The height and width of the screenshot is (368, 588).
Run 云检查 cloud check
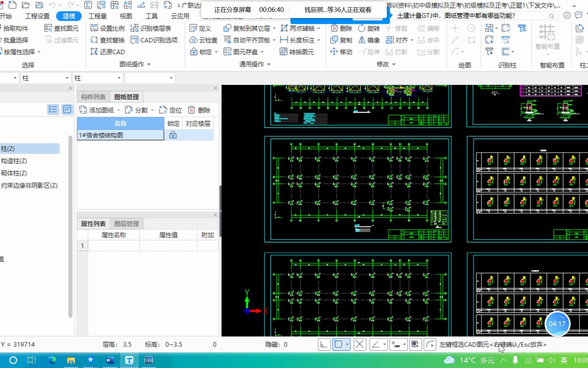(203, 40)
